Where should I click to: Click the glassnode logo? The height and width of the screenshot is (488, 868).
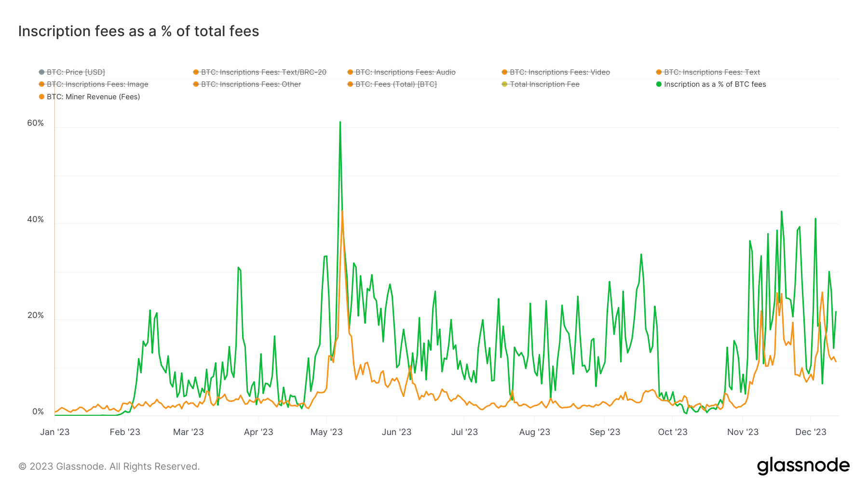point(803,466)
